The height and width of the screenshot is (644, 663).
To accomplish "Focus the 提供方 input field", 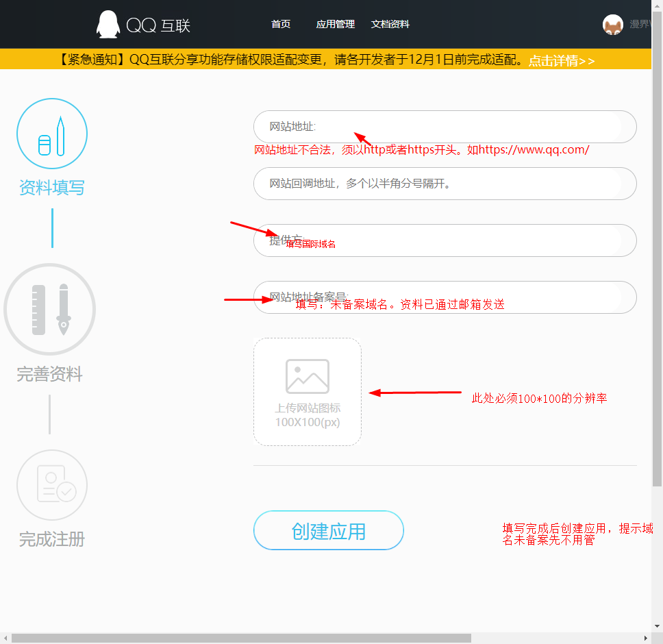I will tap(445, 240).
